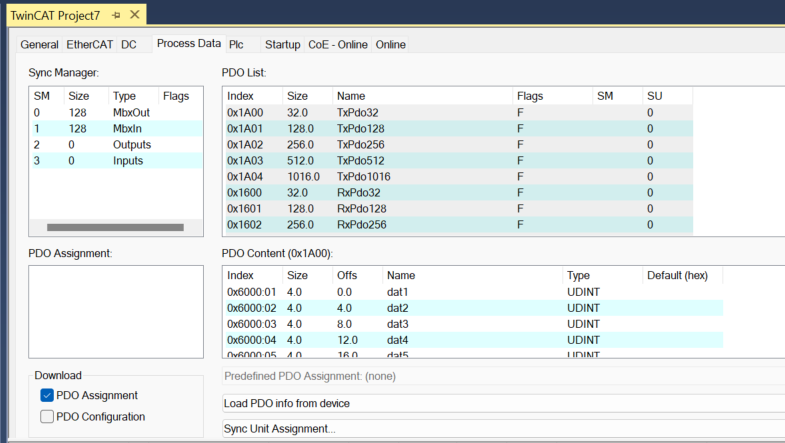Screen dimensions: 785x443
Task: Select the Process Data tab
Action: click(x=189, y=44)
